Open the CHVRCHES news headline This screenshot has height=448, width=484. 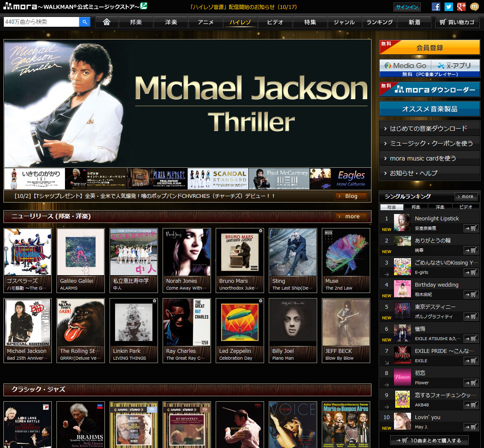[x=144, y=196]
